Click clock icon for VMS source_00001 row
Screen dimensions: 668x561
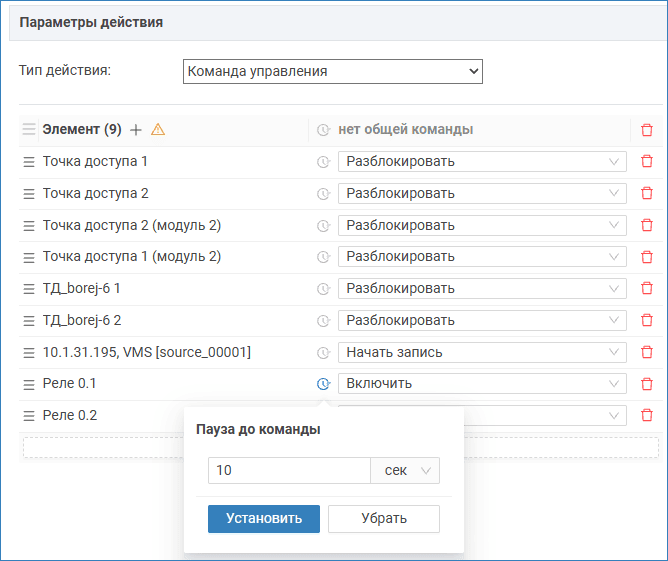pos(323,353)
